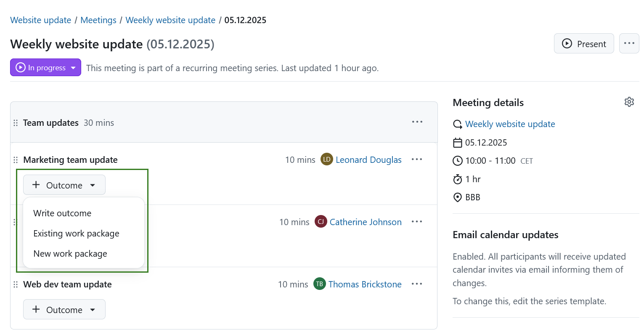Click the location pin icon next to BBB

pyautogui.click(x=457, y=197)
